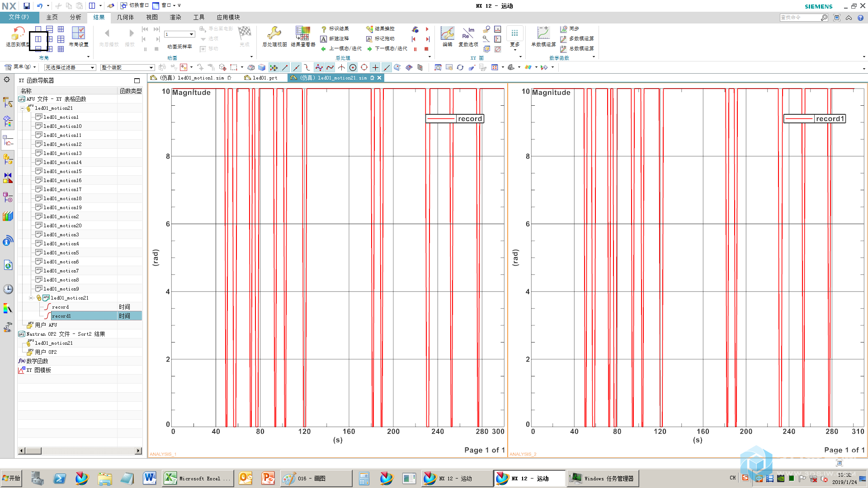
Task: Open Windows 任务管理器 from the taskbar
Action: coord(604,479)
